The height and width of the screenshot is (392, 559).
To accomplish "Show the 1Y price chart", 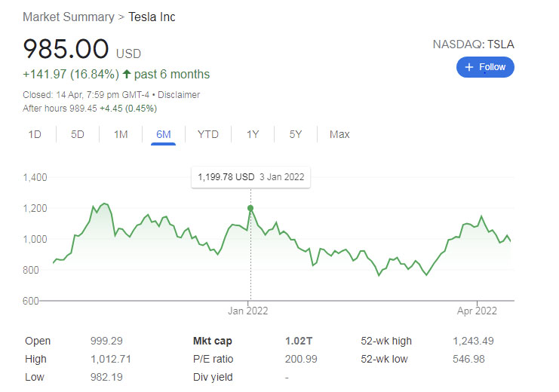I will coord(253,134).
